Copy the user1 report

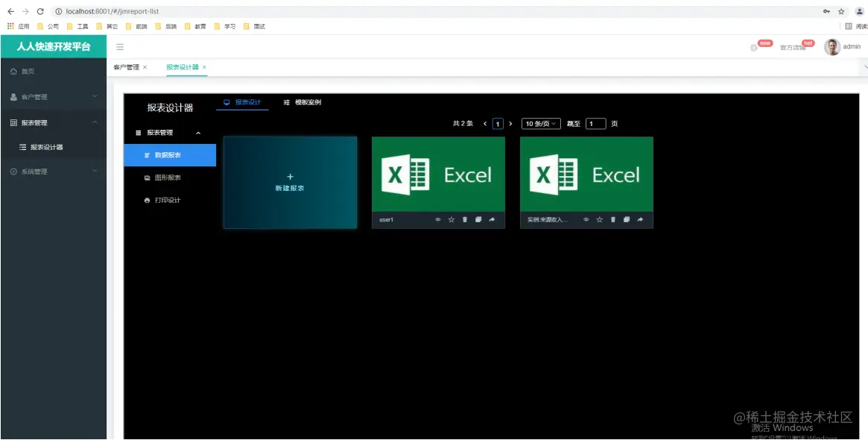pyautogui.click(x=478, y=220)
